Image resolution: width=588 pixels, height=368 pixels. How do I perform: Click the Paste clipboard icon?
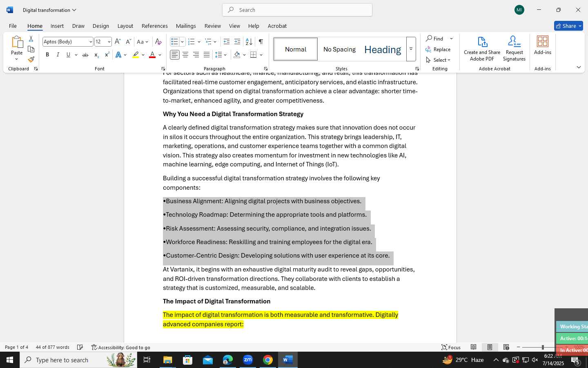click(17, 43)
